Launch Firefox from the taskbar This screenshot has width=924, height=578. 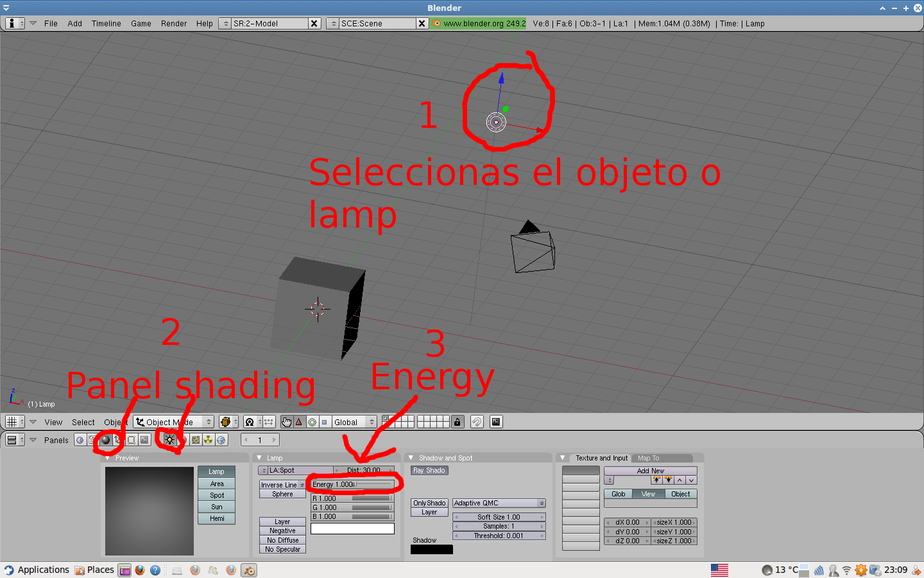coord(140,570)
